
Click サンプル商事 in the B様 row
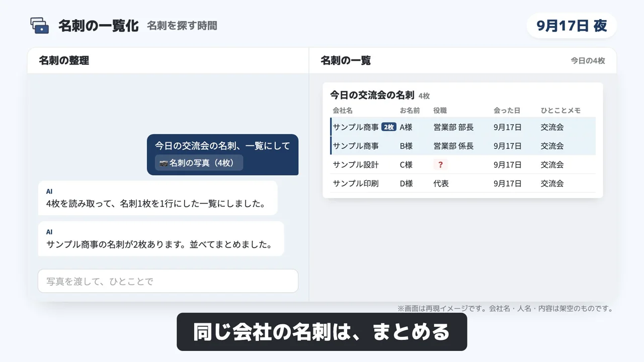click(356, 146)
